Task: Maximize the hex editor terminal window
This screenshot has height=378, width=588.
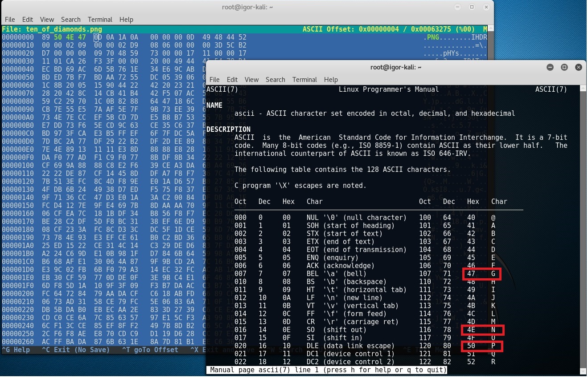Action: [472, 7]
